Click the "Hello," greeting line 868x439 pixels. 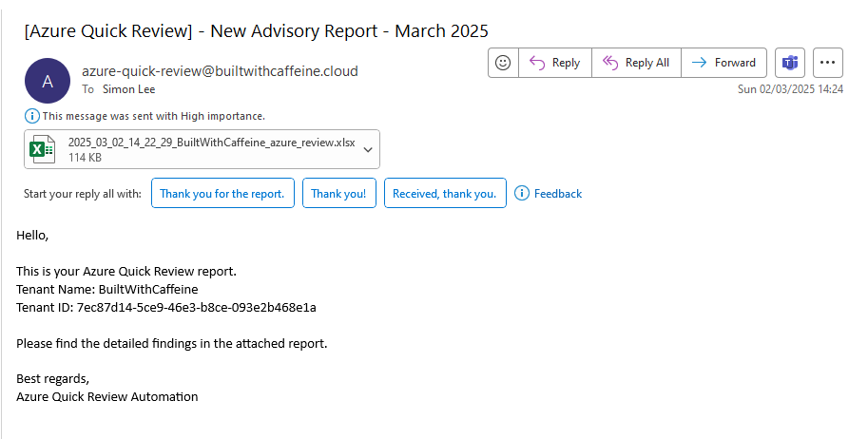point(32,236)
